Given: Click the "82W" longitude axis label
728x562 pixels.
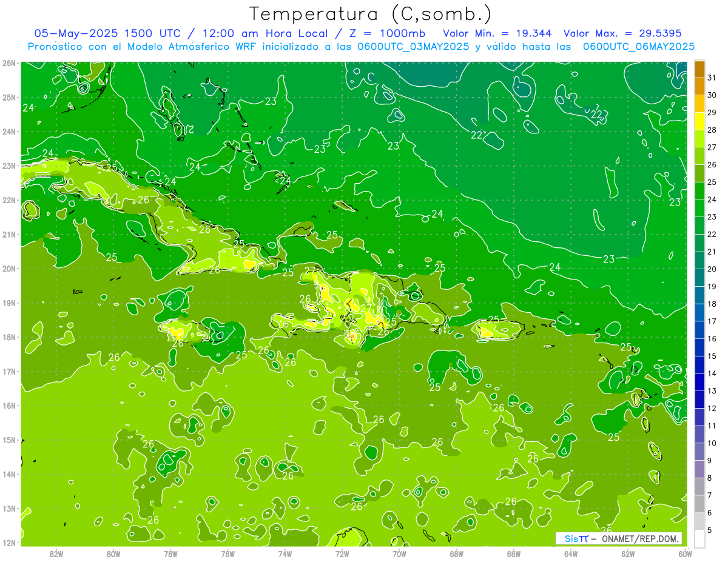Looking at the screenshot, I should 56,554.
